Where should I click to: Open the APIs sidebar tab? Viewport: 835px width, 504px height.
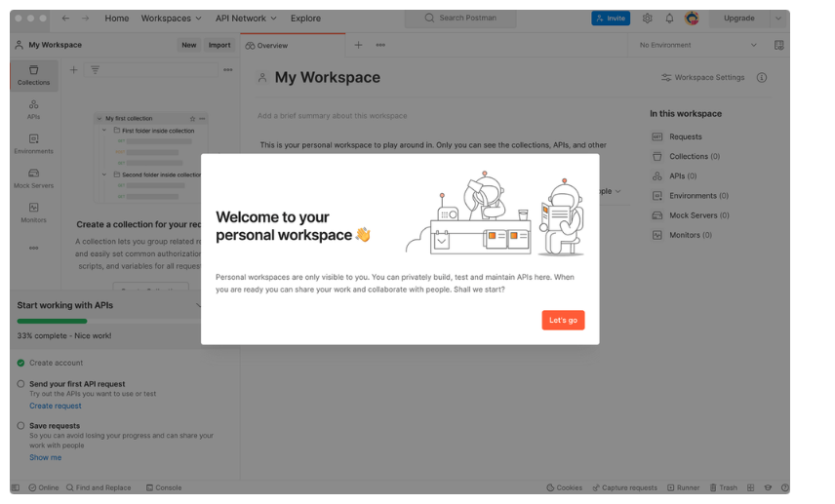(33, 109)
